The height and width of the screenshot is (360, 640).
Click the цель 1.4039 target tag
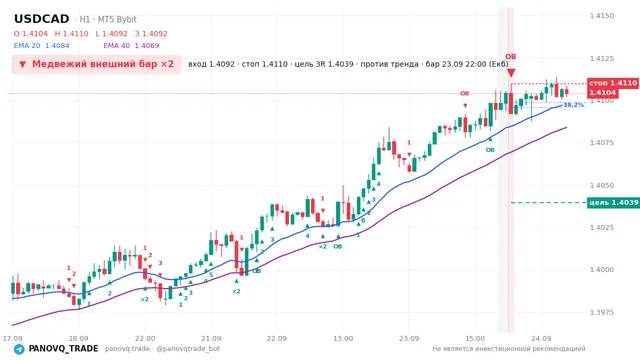613,202
